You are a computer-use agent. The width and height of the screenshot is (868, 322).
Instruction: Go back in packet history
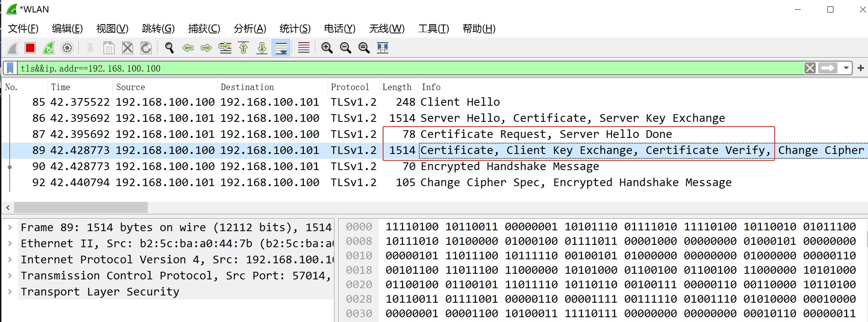(188, 48)
